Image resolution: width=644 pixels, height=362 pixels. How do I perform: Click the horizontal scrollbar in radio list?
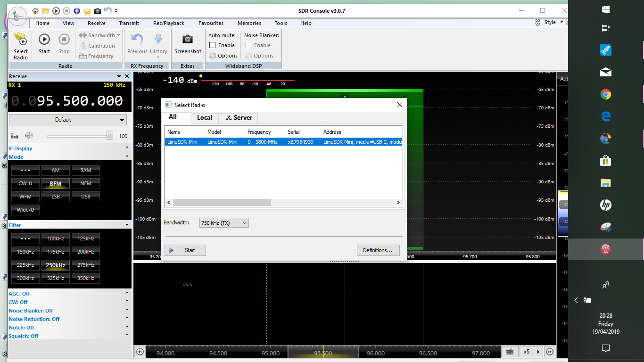(222, 203)
